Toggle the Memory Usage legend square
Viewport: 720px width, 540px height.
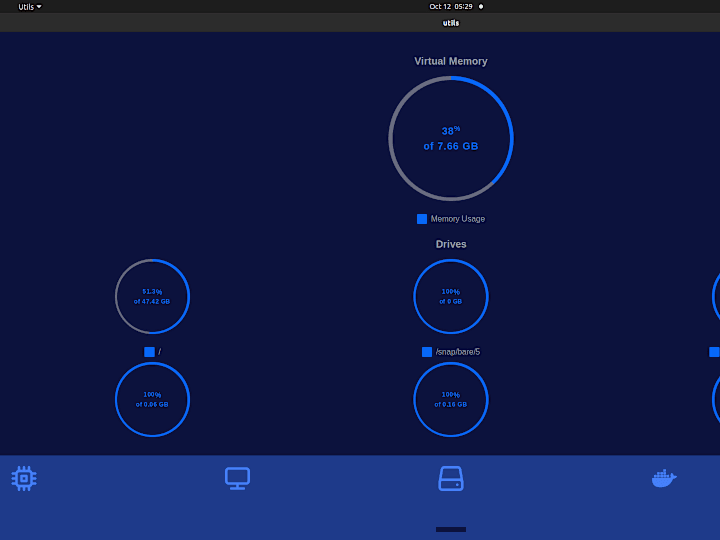coord(422,219)
